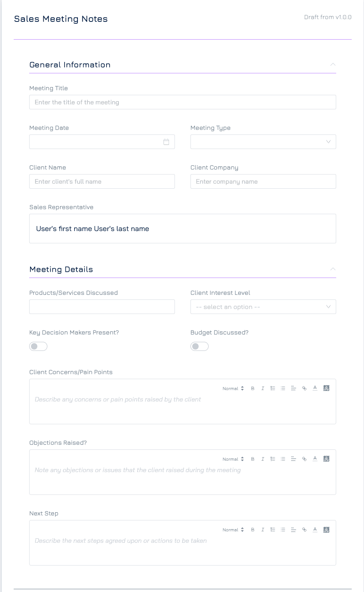Open calendar icon in Meeting Date field
364x592 pixels.
[x=166, y=142]
